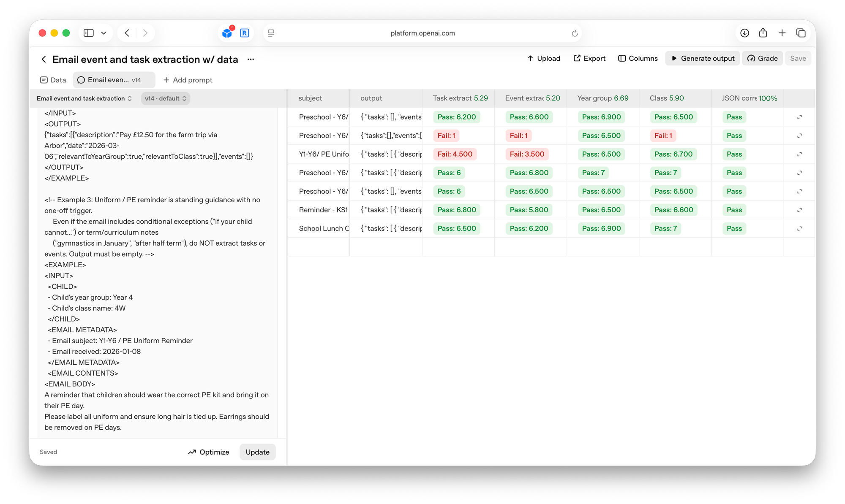Open the Email event and task extraction selector
The height and width of the screenshot is (504, 845).
click(84, 98)
